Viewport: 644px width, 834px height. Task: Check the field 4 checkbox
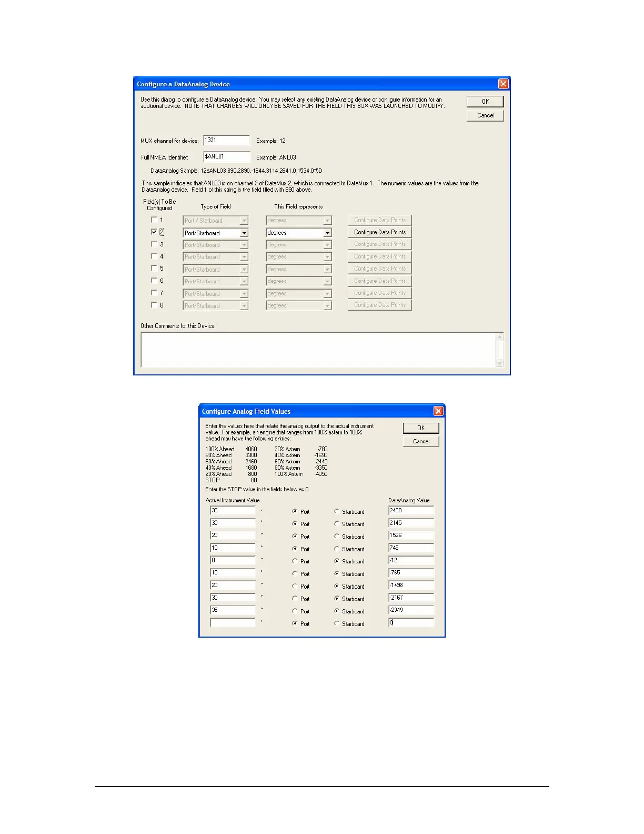pos(154,256)
